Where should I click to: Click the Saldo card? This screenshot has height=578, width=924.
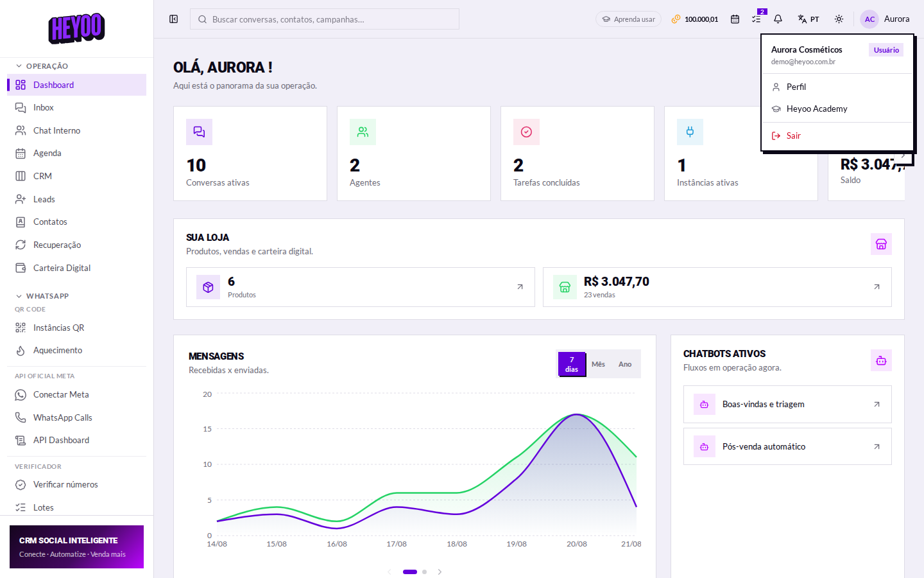point(866,177)
